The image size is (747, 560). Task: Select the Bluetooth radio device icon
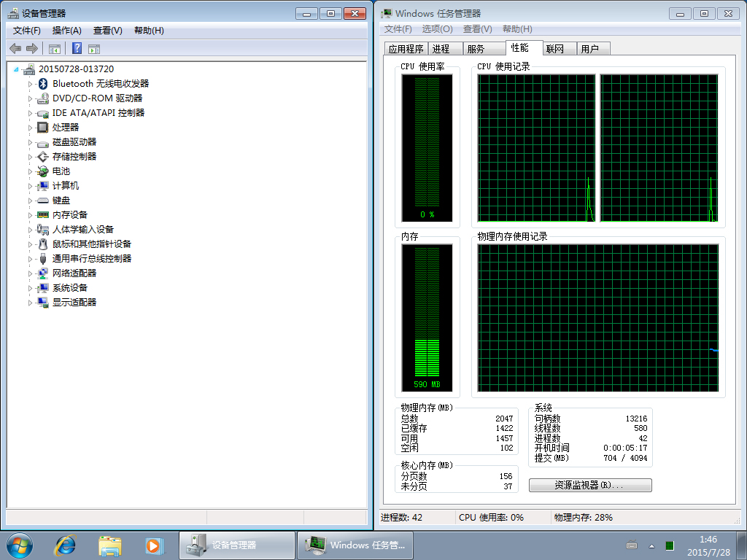click(43, 84)
